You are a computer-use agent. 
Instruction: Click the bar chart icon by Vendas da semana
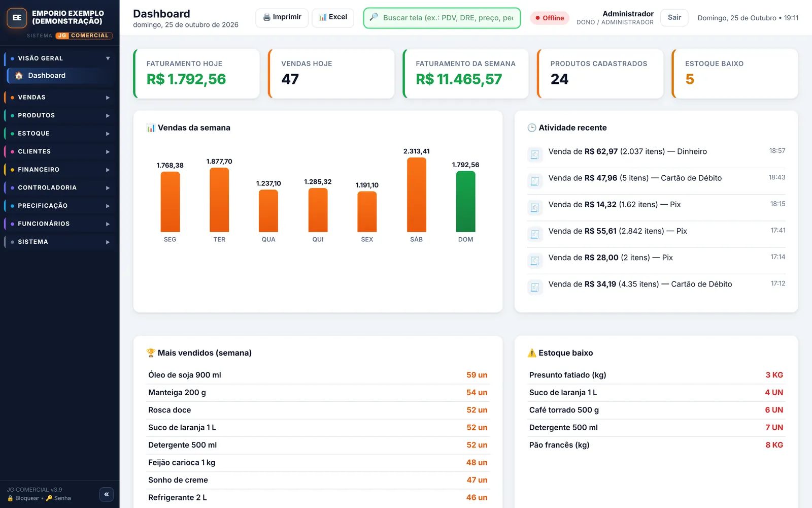[151, 128]
